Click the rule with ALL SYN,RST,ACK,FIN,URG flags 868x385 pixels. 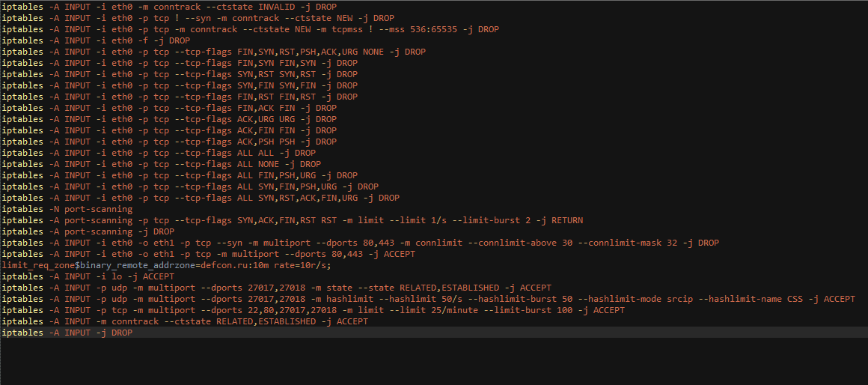[201, 198]
